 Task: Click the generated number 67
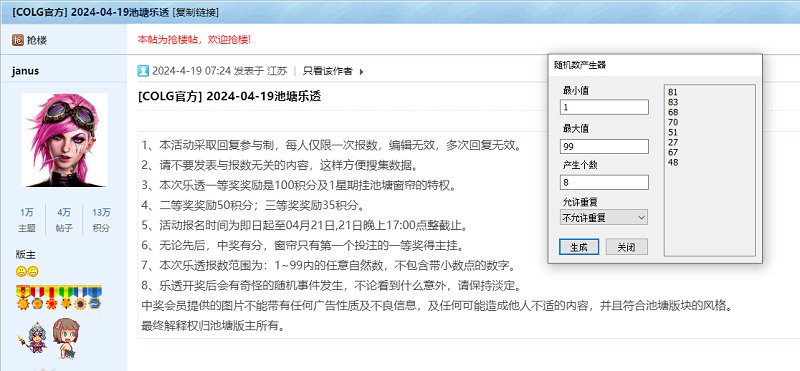click(672, 152)
